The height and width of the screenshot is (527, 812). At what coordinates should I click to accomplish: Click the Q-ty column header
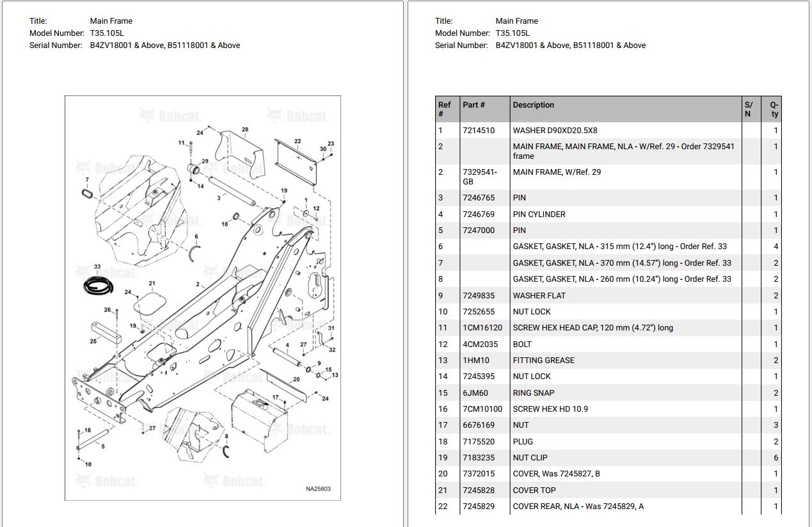(x=774, y=109)
